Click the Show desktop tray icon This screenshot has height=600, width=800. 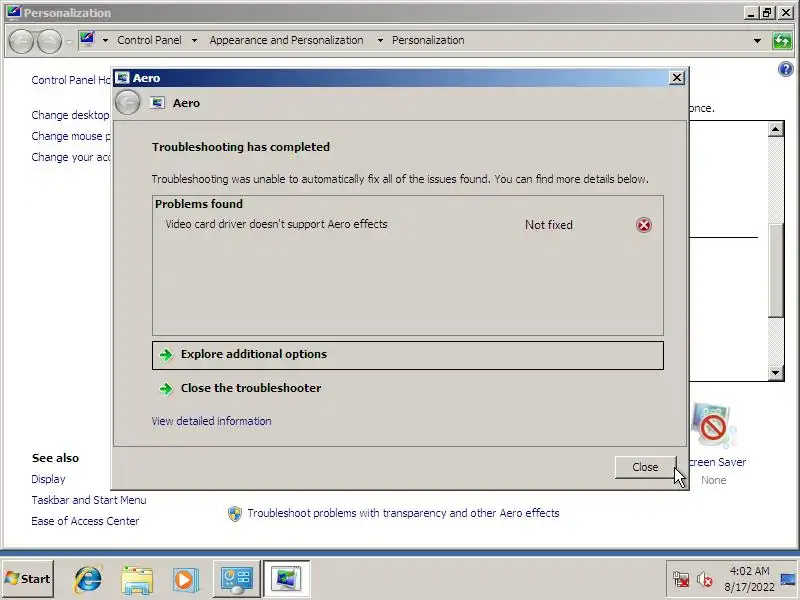tap(788, 579)
